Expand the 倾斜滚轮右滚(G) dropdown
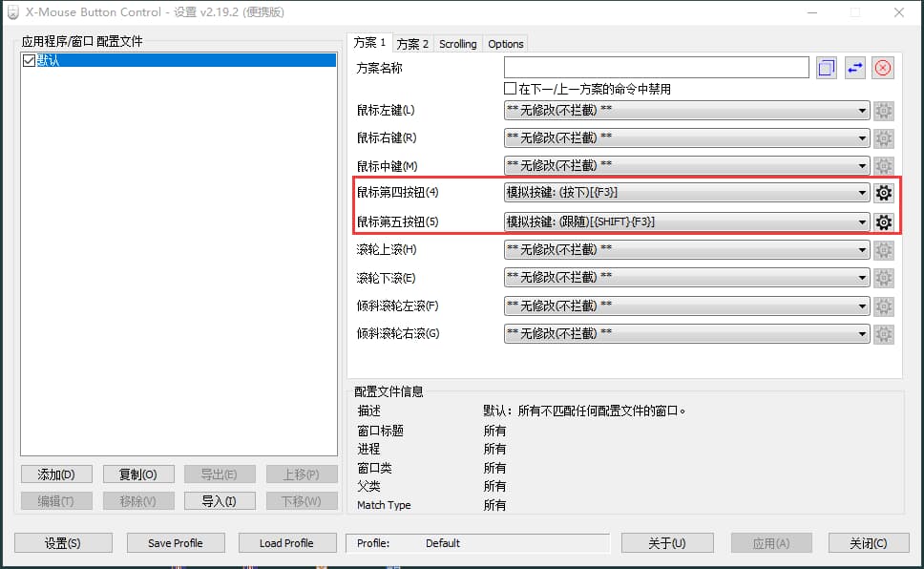The width and height of the screenshot is (924, 569). [686, 334]
